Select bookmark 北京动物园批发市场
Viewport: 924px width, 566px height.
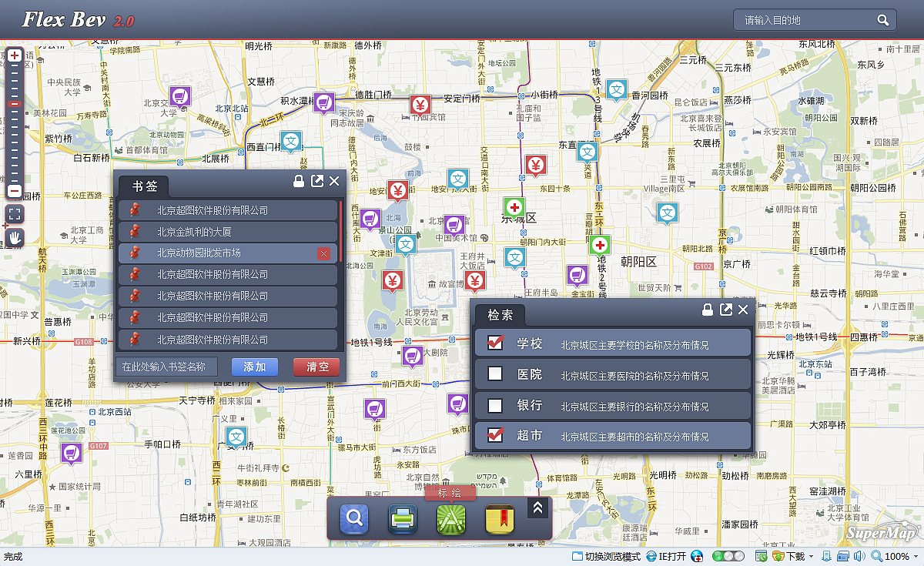[228, 253]
